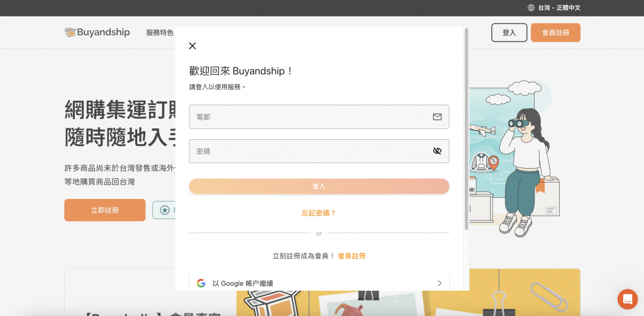Click the chevron arrow on the Google row
This screenshot has height=316, width=644.
(x=439, y=283)
